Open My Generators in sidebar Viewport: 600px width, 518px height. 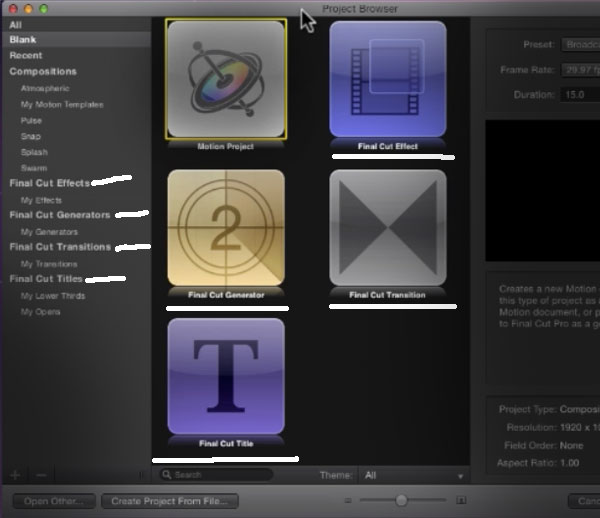coord(49,232)
